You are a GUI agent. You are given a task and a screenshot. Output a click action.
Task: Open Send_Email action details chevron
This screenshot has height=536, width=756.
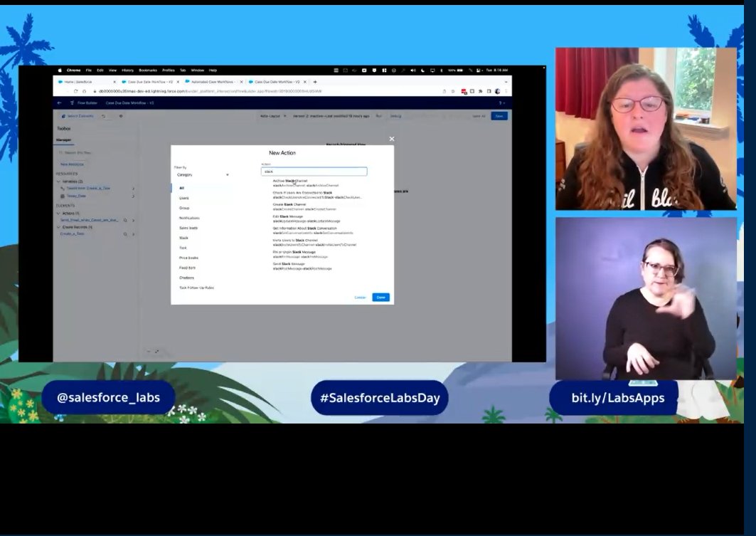[134, 221]
